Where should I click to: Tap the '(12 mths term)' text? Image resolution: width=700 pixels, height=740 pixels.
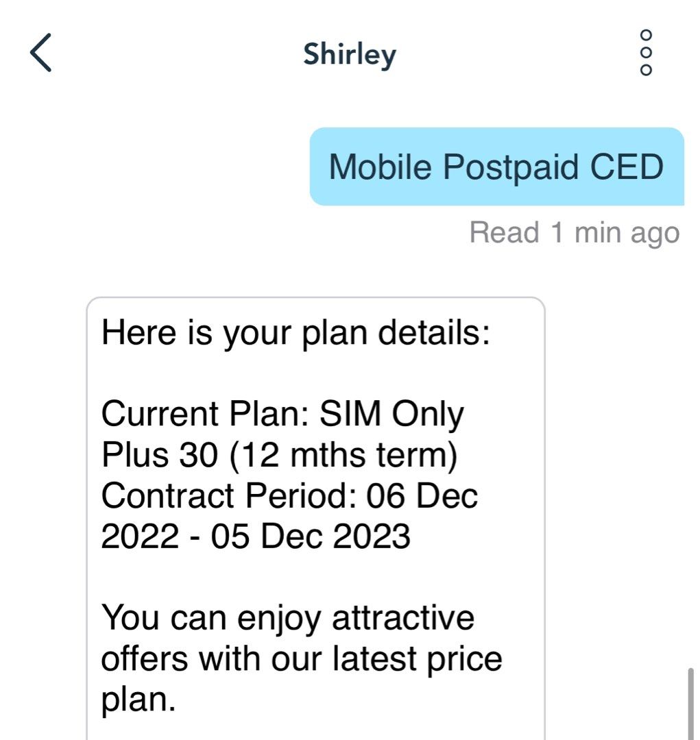tap(344, 456)
